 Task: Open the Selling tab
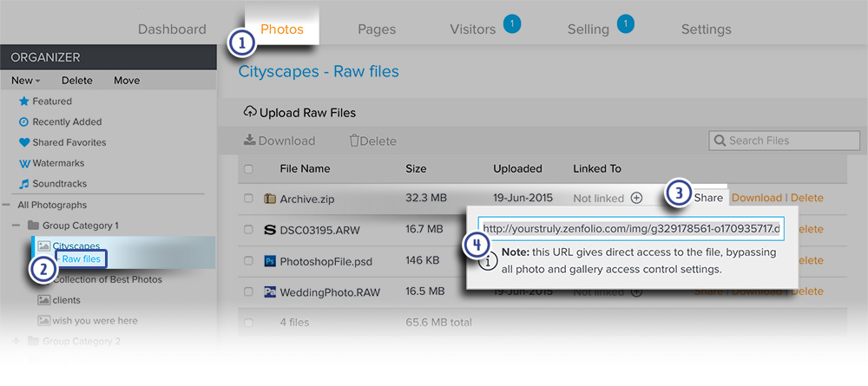[588, 29]
